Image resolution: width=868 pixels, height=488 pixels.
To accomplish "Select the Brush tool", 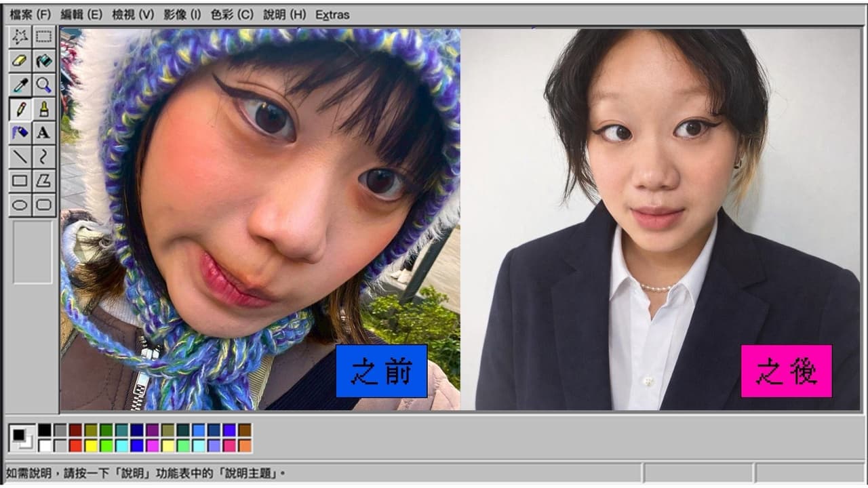I will tap(44, 108).
